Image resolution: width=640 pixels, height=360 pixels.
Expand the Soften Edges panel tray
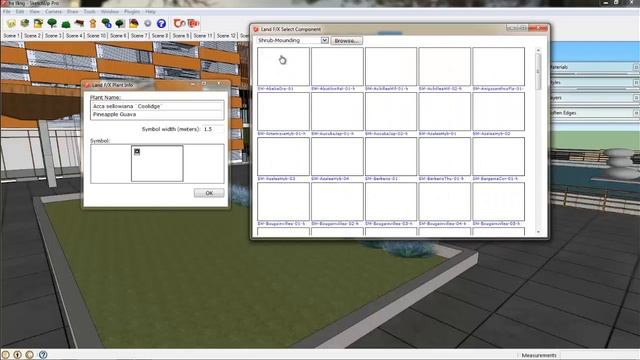(636, 113)
